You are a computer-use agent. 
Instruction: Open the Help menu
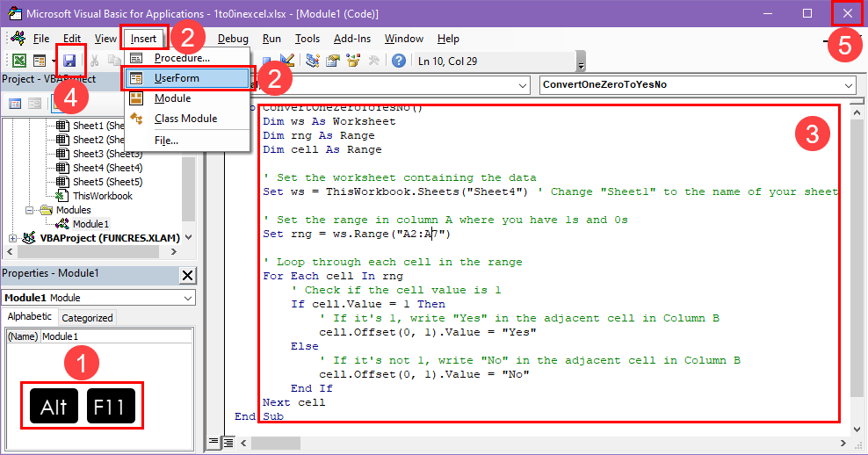(448, 39)
